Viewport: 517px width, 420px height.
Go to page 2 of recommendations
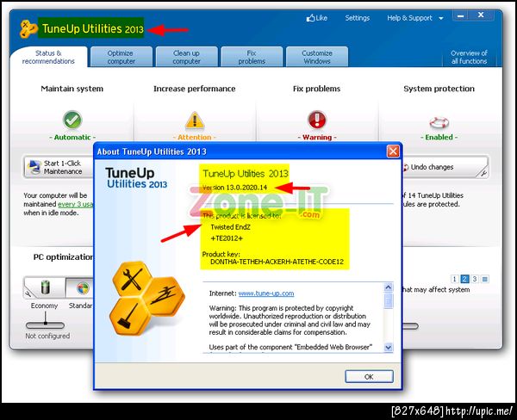tap(464, 279)
